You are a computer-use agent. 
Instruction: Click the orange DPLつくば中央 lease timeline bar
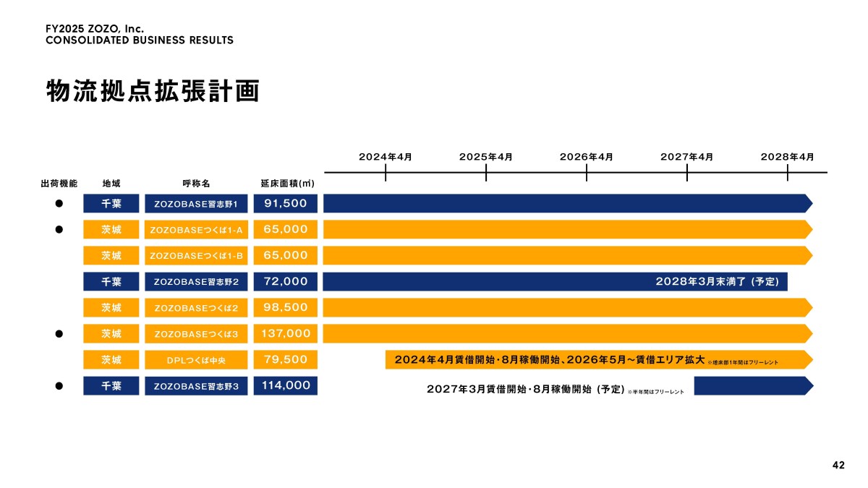click(599, 360)
